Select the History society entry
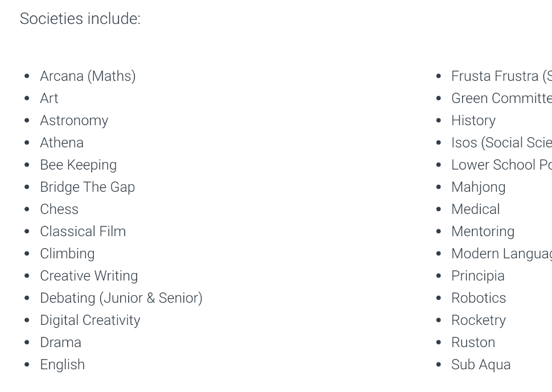 [x=473, y=121]
